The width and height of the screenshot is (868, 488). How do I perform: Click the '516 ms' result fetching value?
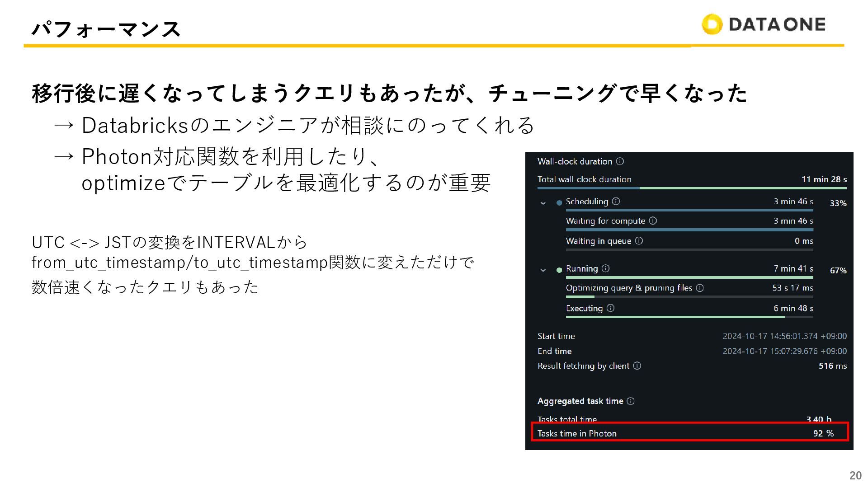pos(833,366)
